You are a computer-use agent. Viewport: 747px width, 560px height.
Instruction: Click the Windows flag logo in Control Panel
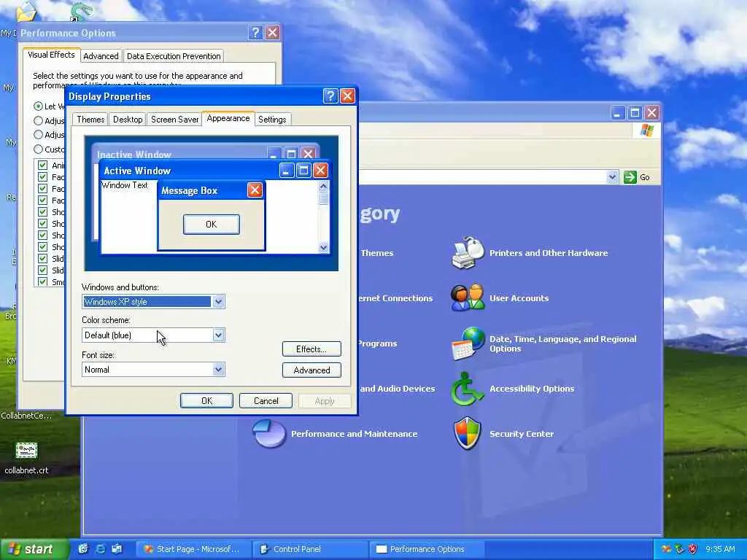[647, 130]
